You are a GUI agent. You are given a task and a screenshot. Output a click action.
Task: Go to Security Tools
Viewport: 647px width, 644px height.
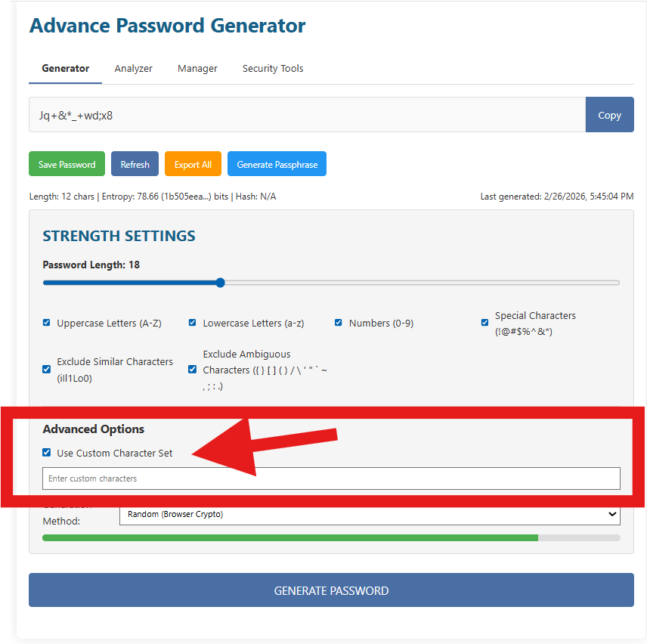point(272,68)
